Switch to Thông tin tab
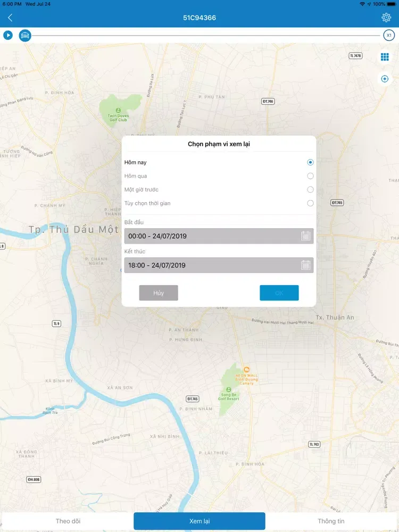The image size is (399, 532). click(331, 521)
